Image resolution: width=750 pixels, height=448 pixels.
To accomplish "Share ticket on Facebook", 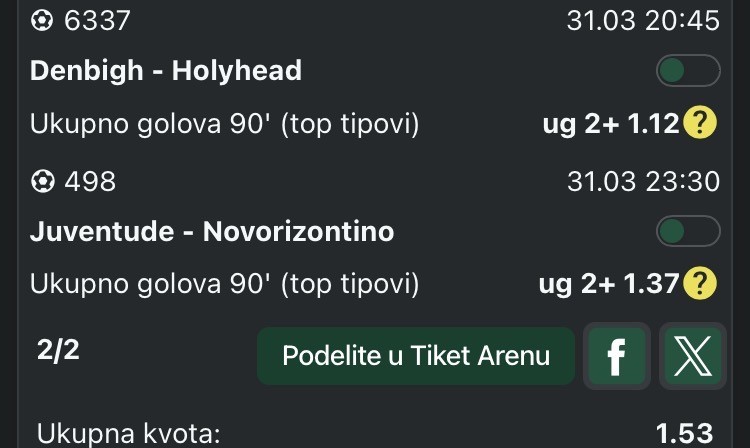I will [617, 356].
